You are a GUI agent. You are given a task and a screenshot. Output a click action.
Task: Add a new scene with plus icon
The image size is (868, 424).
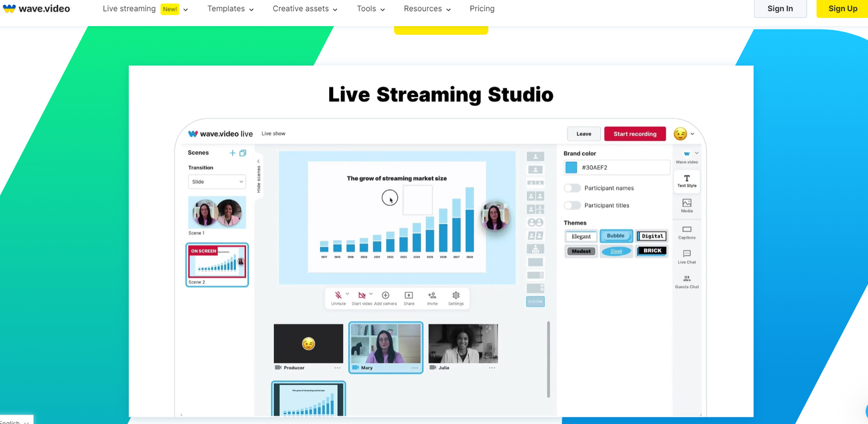click(x=232, y=153)
